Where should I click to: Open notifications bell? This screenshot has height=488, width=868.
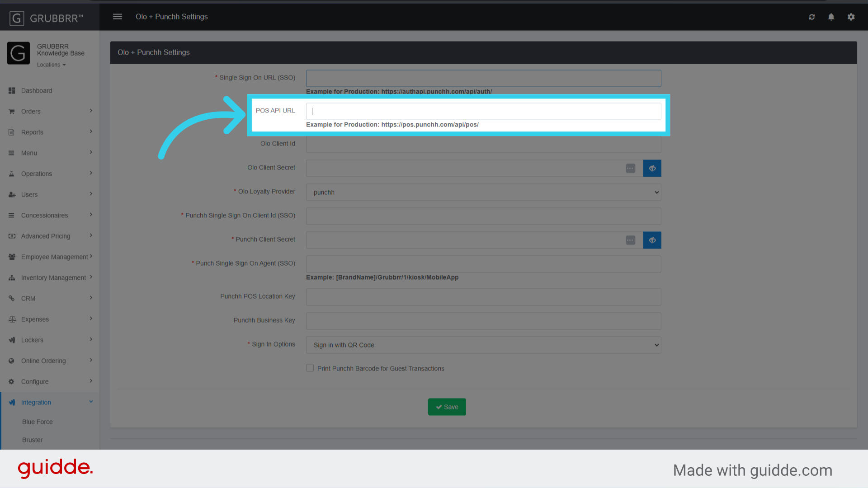[x=831, y=17]
